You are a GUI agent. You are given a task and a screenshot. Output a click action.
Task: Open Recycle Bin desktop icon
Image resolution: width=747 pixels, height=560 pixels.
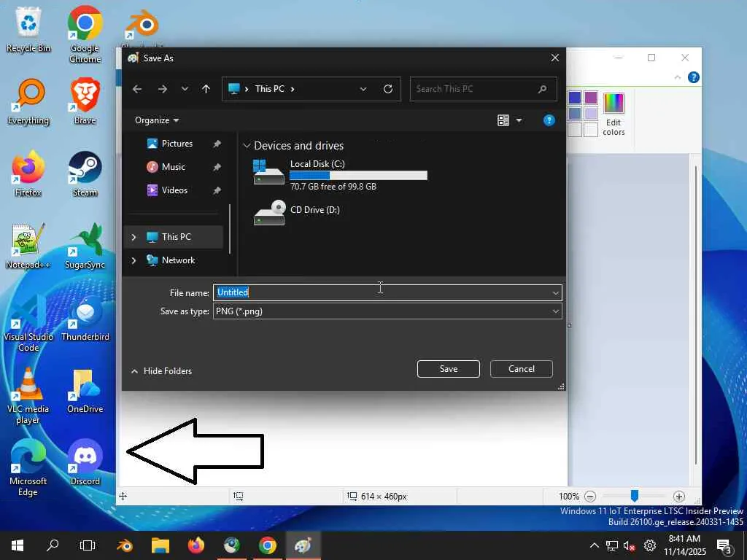click(28, 31)
